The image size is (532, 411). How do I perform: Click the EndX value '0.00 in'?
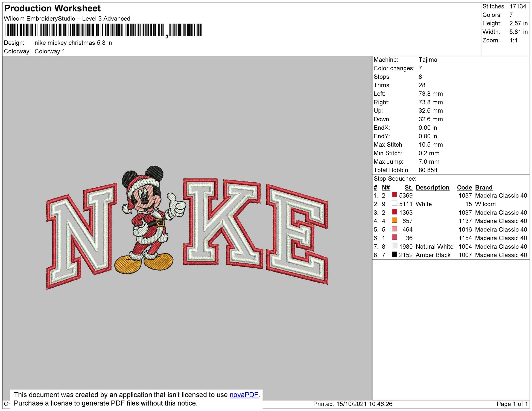(x=428, y=128)
